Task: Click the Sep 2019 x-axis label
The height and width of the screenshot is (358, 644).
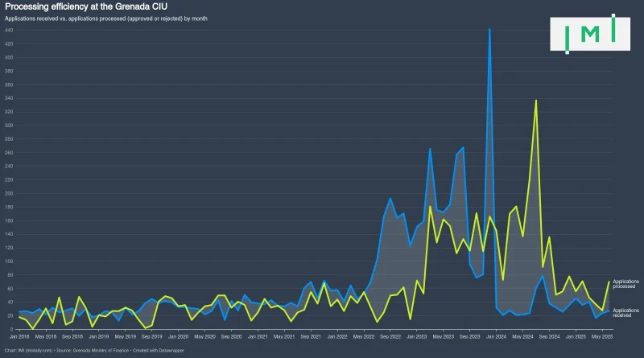Action: click(x=152, y=336)
